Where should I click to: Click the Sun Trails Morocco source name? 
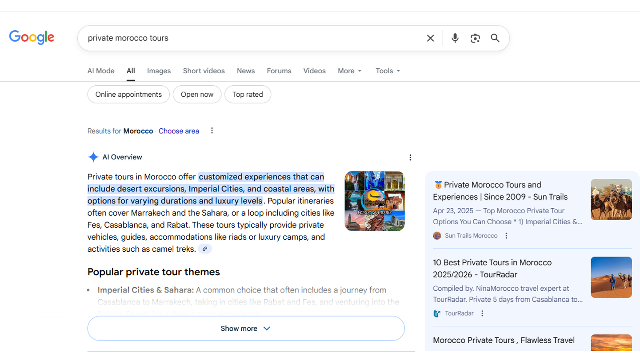point(471,236)
